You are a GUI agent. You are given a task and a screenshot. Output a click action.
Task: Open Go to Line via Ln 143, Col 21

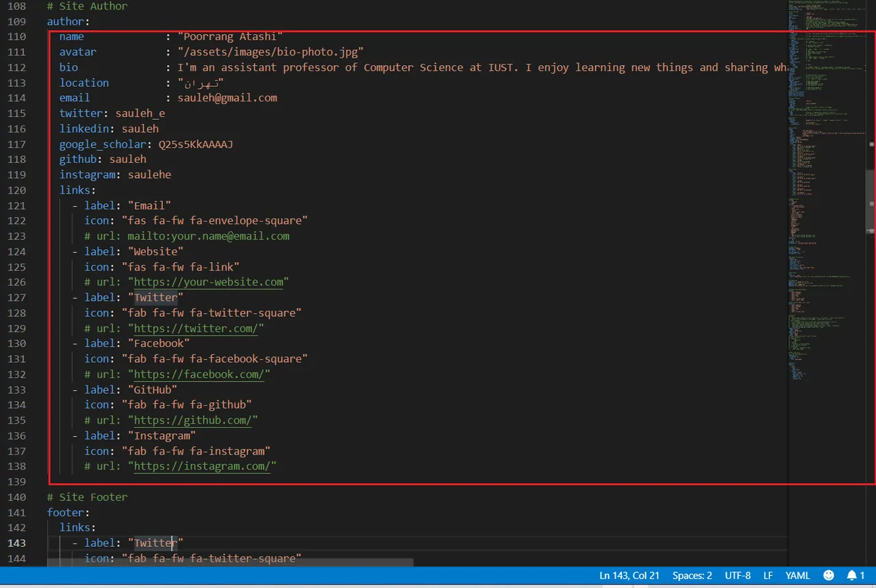[629, 576]
